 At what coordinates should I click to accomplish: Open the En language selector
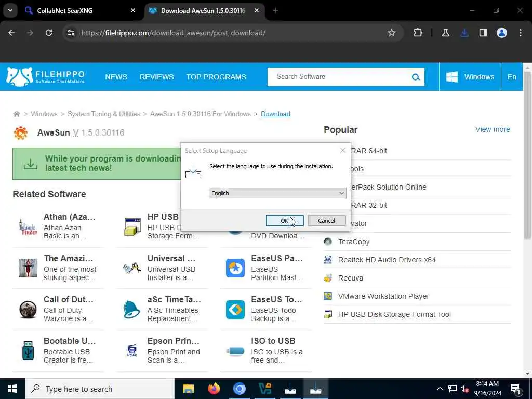[x=512, y=77]
